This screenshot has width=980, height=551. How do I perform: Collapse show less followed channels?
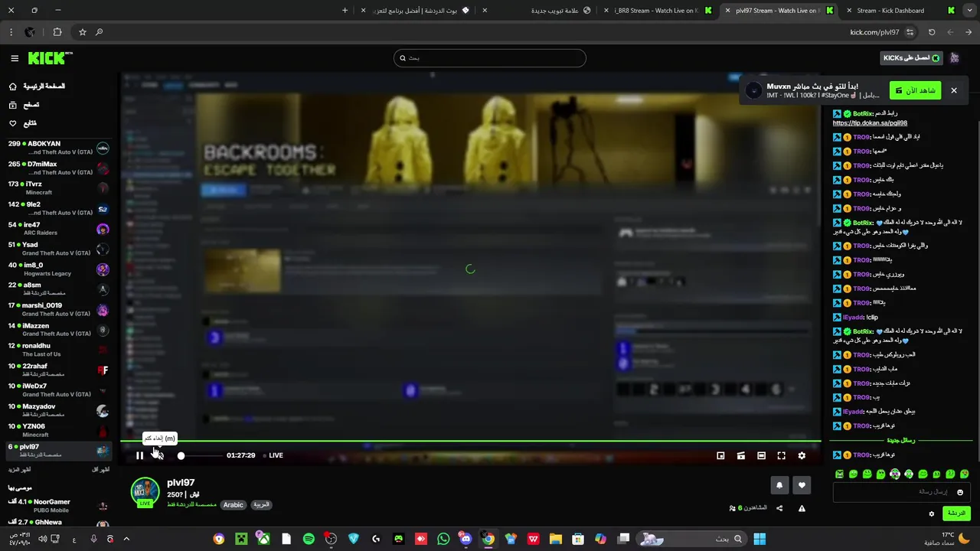[x=101, y=470]
